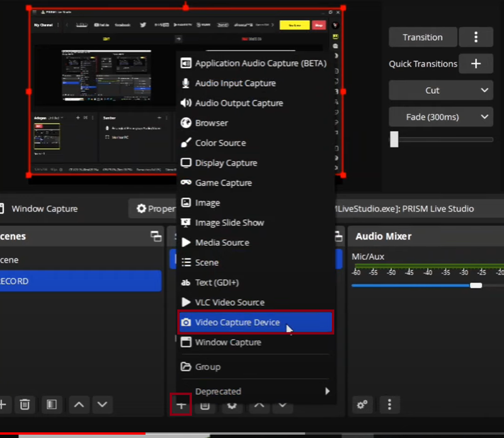
Task: Remove the selected scene with trash icon
Action: pyautogui.click(x=25, y=405)
